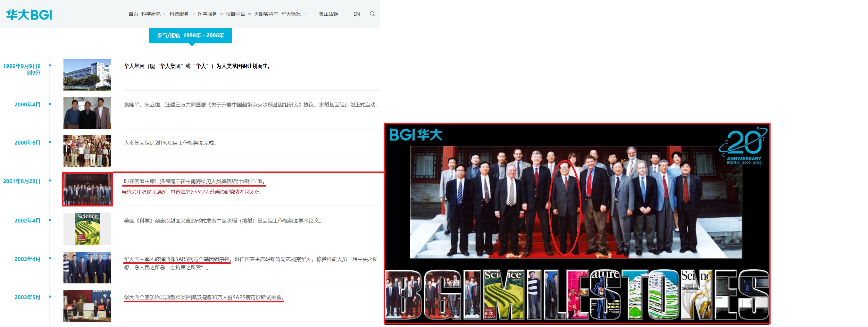Click the 2002年4月 timeline date

coord(27,221)
